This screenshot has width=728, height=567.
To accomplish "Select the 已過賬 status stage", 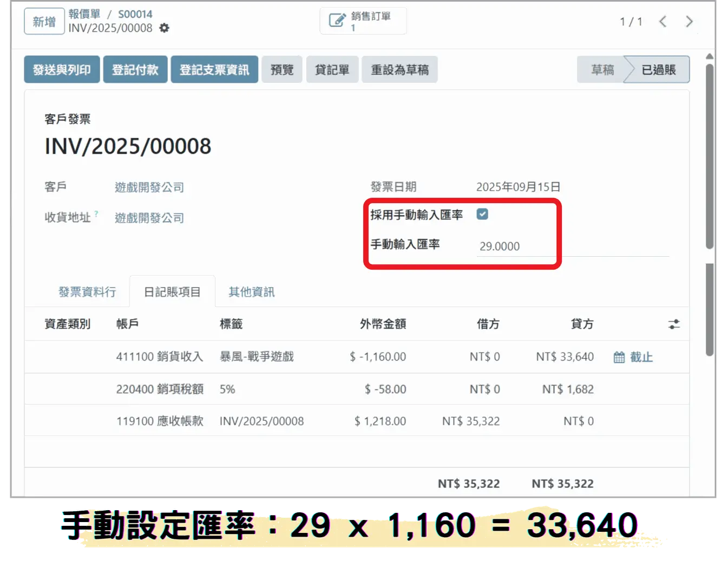I will click(x=659, y=70).
